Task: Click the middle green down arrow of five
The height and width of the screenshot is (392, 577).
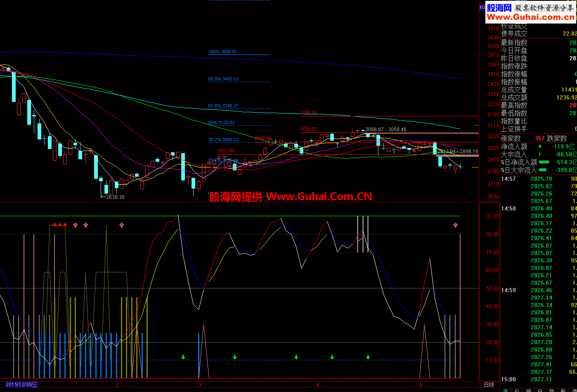Action: click(296, 357)
